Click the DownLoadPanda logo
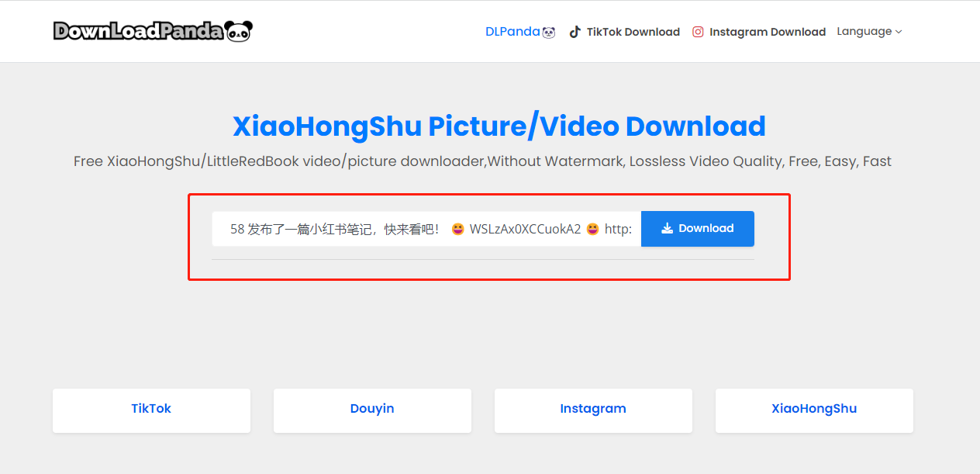Viewport: 980px width, 474px height. [154, 31]
